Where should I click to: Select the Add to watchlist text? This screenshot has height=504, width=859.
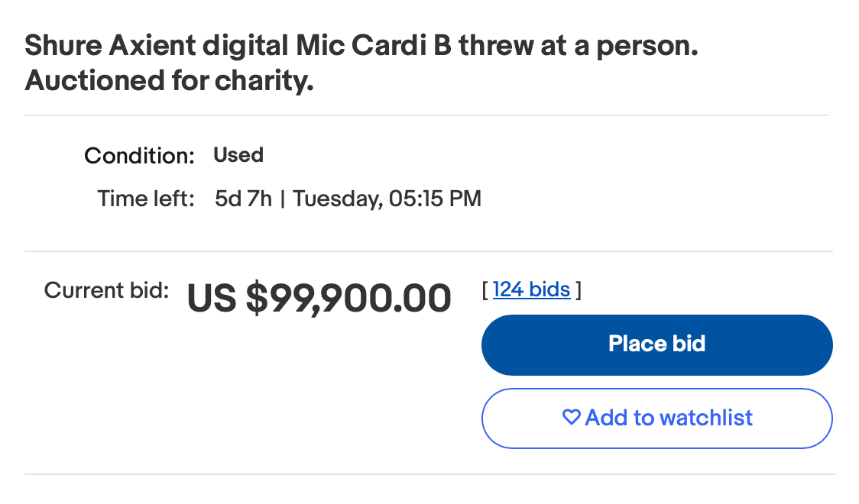(669, 418)
